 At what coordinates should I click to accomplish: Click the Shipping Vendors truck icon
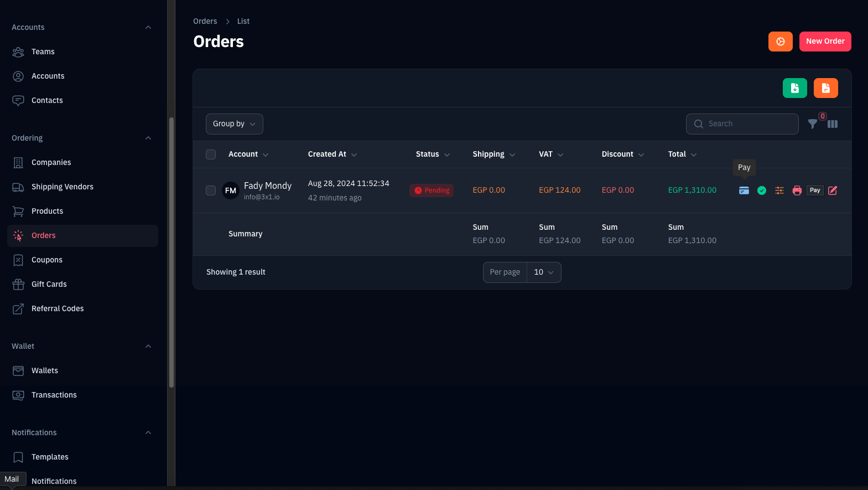coord(18,187)
